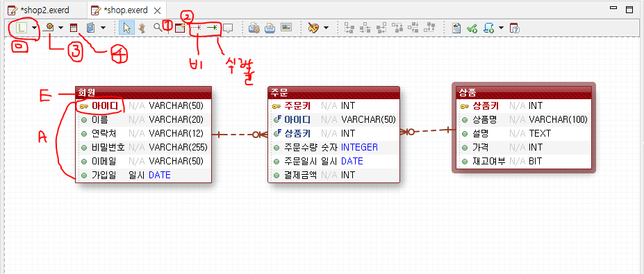
Task: Click the 상품명 column row
Action: coord(524,120)
